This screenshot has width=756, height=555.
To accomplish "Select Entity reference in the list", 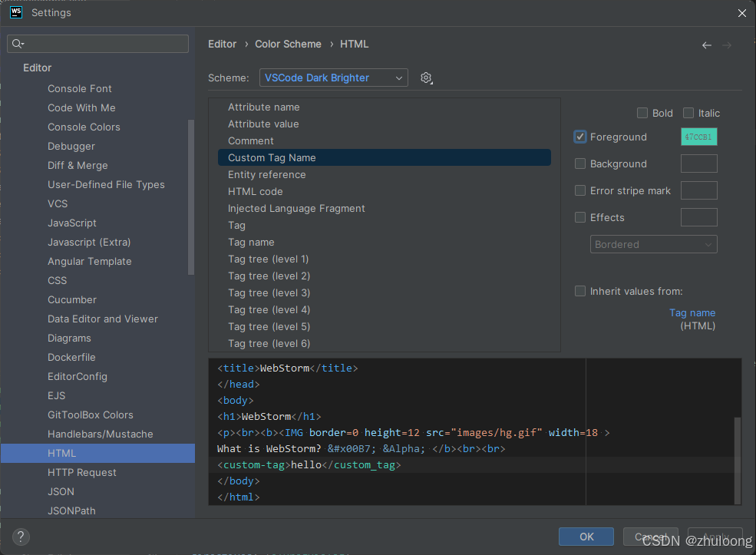I will click(x=385, y=174).
